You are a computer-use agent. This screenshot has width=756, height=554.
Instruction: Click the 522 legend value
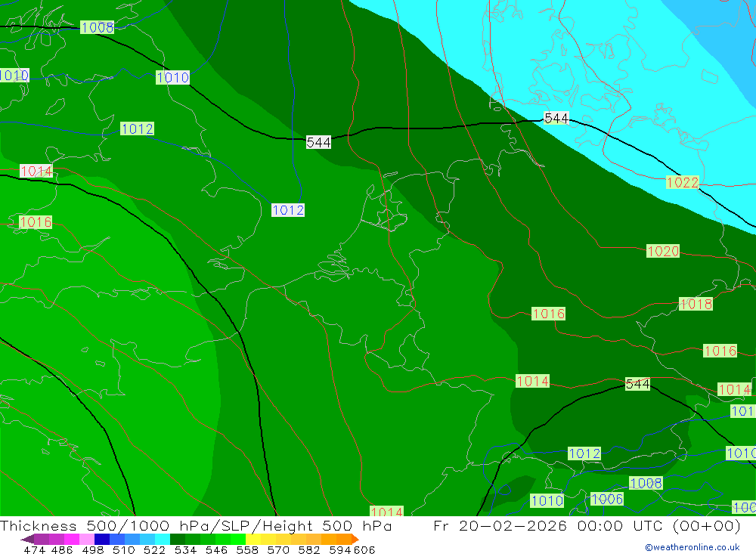pos(154,550)
